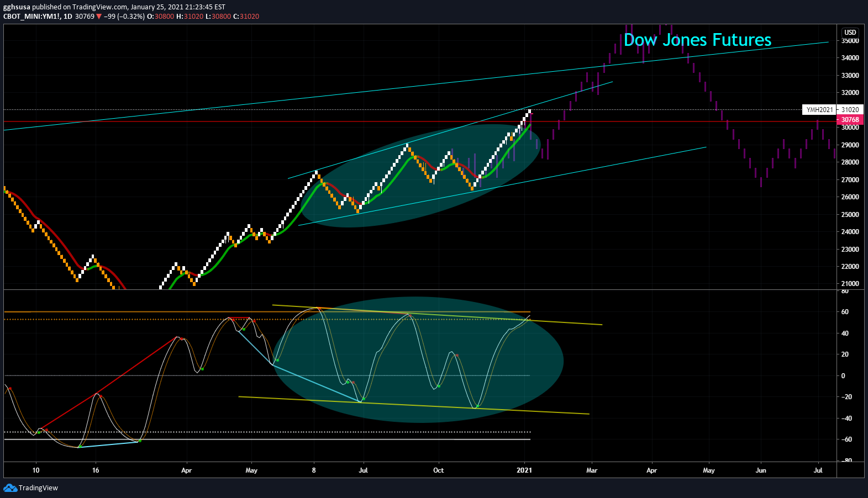The height and width of the screenshot is (498, 868).
Task: Click the oscillator scale value −40
Action: [x=846, y=418]
